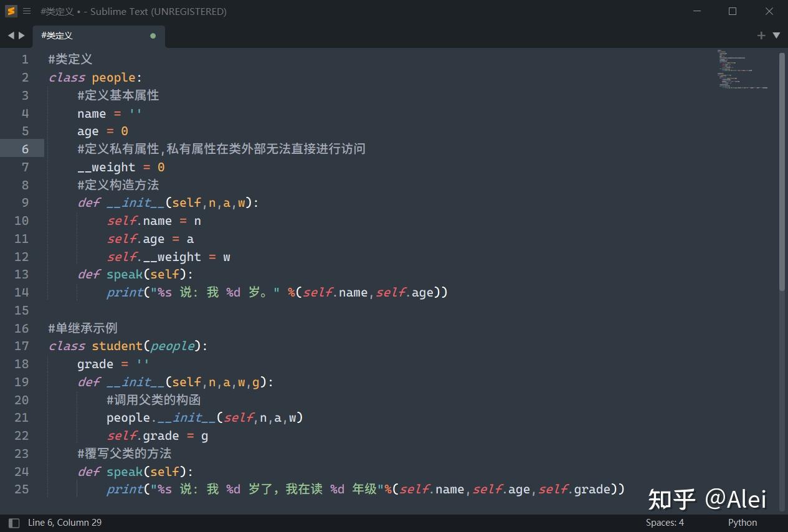Viewport: 788px width, 532px height.
Task: Place cursor on the word student
Action: click(x=118, y=346)
